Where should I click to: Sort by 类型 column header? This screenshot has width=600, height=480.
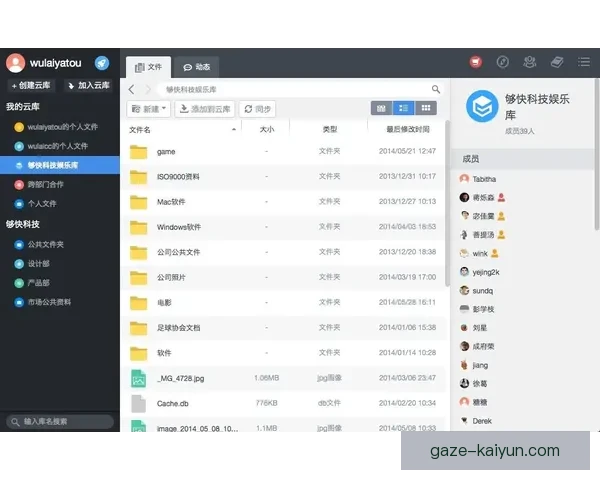pos(329,129)
